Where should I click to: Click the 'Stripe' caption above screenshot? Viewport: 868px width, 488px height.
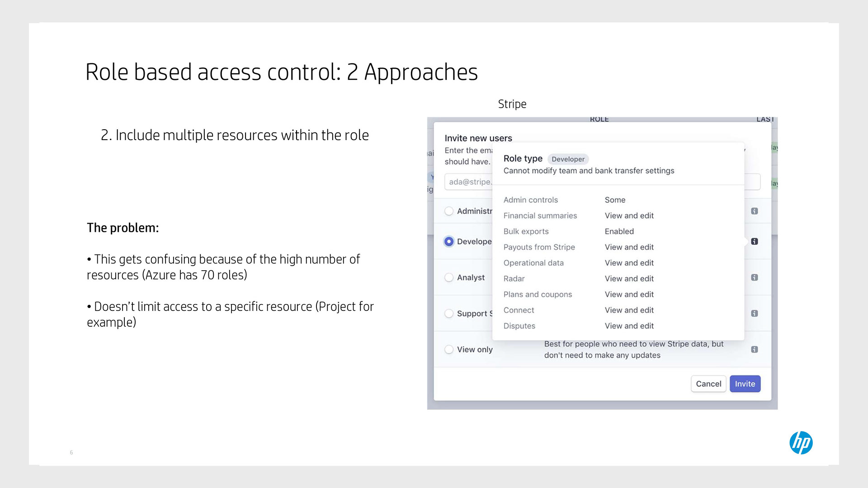[512, 104]
